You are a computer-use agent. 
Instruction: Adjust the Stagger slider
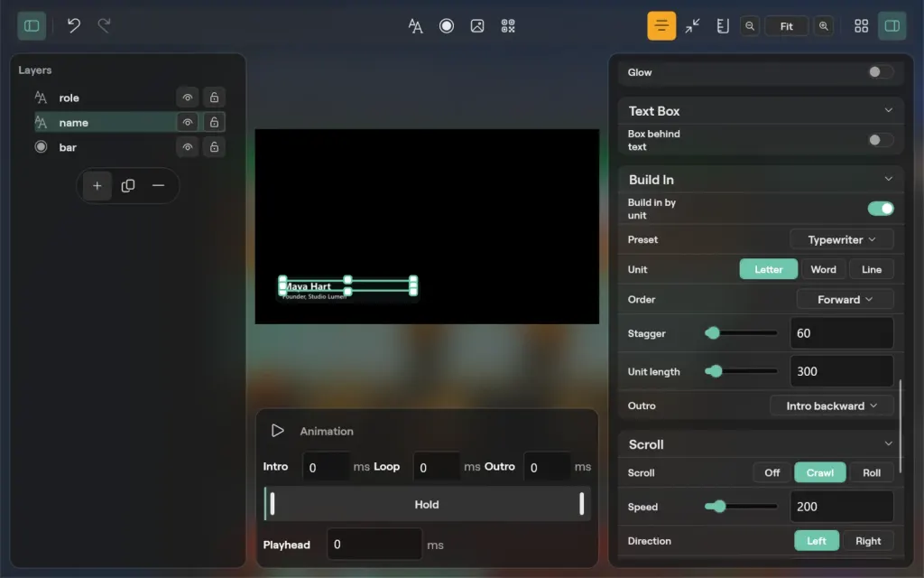click(741, 333)
